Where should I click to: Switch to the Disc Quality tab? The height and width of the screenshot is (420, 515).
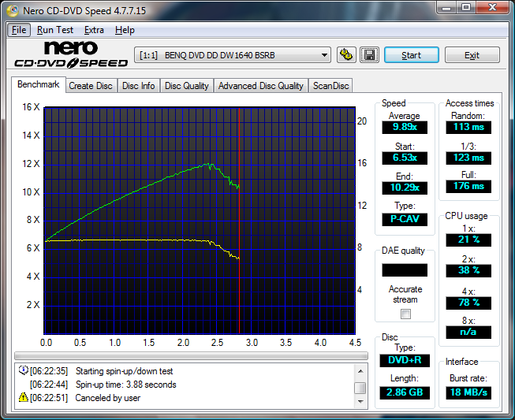coord(186,86)
